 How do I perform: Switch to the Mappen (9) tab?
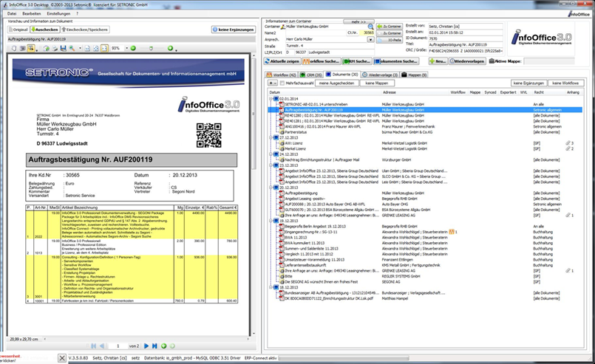coord(415,75)
